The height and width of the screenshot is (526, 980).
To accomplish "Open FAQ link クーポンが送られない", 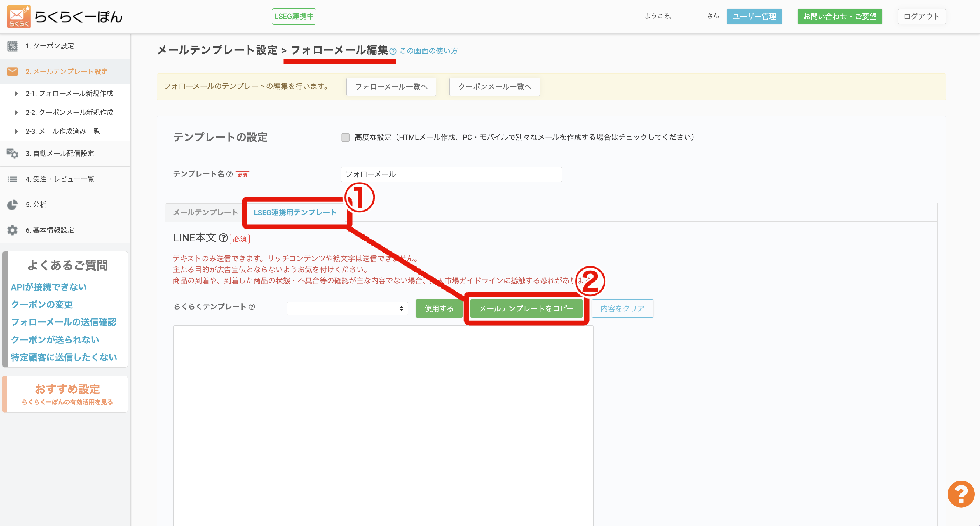I will [55, 339].
